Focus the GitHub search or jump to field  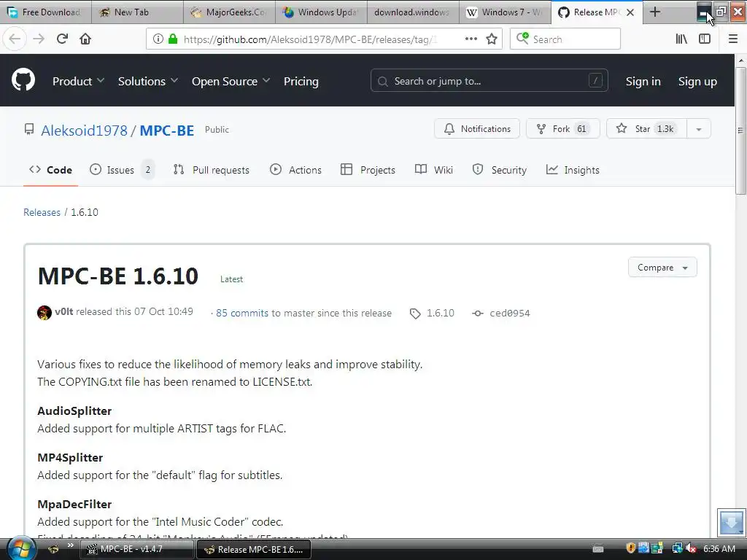(489, 81)
